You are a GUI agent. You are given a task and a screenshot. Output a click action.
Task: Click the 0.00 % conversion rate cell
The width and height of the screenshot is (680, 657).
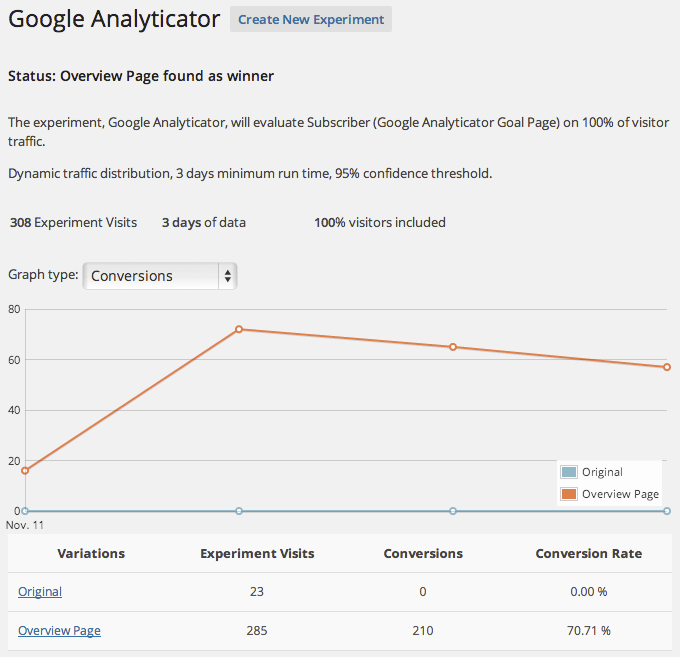588,592
